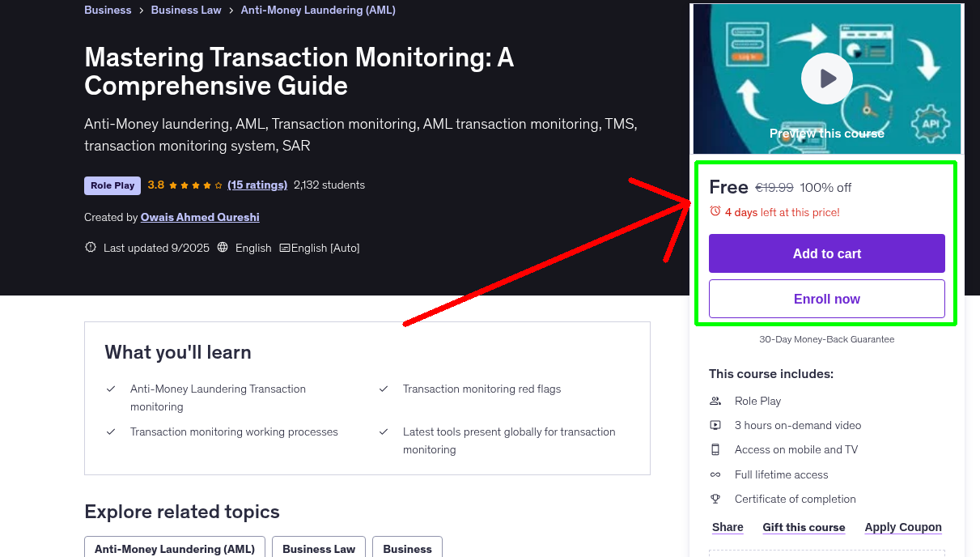Click the alarm clock icon beside days left
980x557 pixels.
click(x=715, y=211)
